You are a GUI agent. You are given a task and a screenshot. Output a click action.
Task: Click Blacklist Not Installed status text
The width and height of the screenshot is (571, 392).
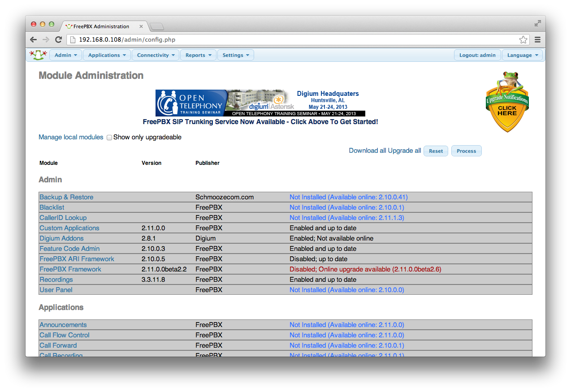coord(347,207)
